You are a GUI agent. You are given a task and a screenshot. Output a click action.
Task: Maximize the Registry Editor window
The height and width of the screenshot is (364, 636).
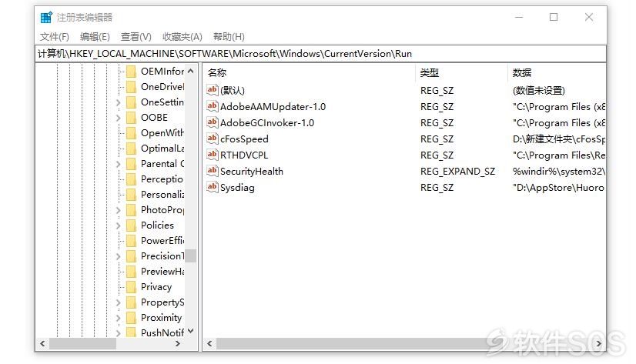point(554,17)
